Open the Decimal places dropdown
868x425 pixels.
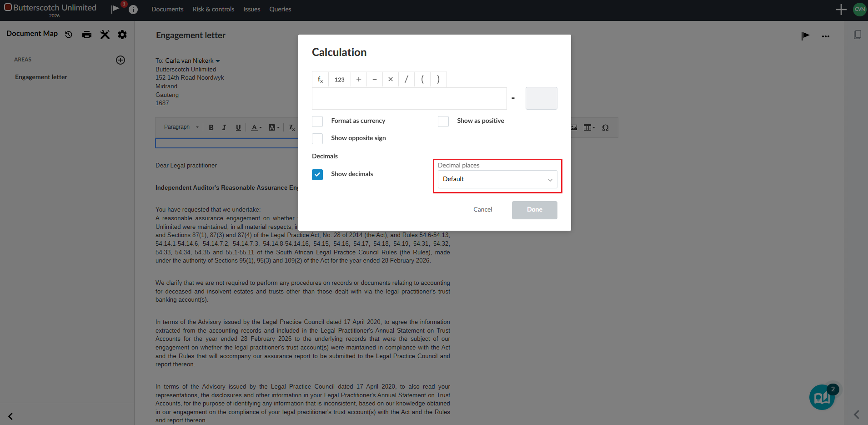coord(497,179)
